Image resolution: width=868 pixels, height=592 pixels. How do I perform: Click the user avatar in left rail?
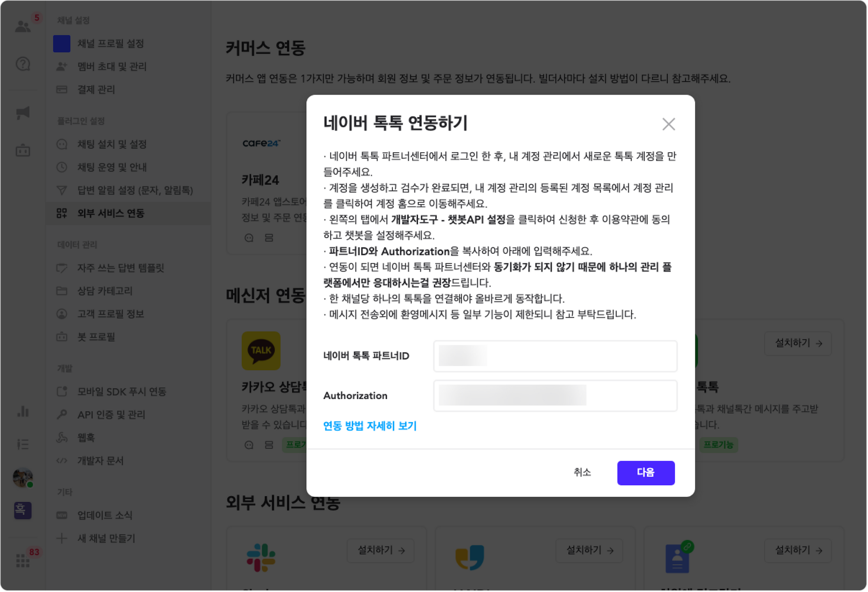pos(23,478)
